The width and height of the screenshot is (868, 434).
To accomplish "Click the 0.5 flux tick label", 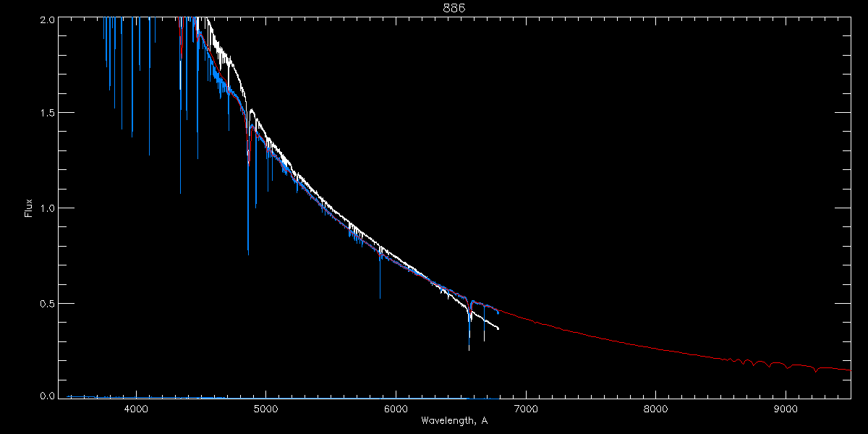I will point(48,303).
